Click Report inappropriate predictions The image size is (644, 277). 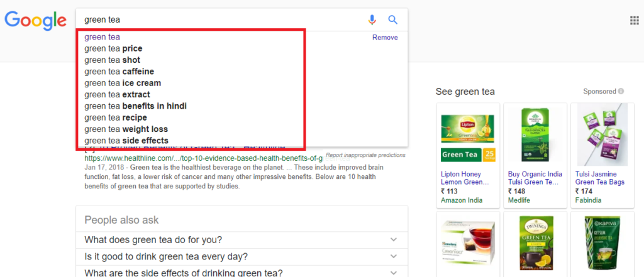pos(365,155)
